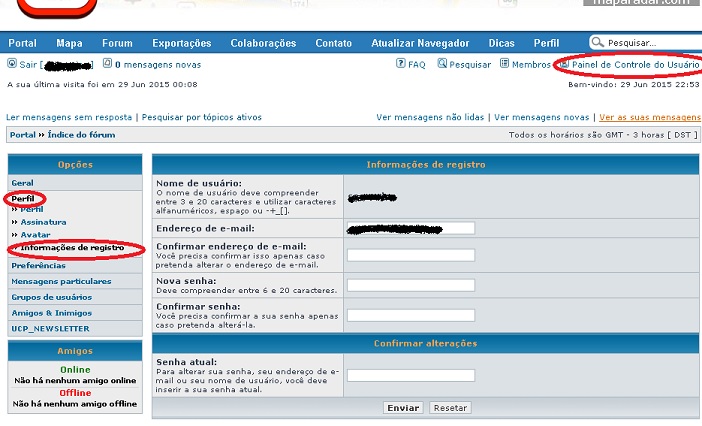Screen dimensions: 702x426
Task: Click the logout icon beside Sair
Action: click(12, 64)
